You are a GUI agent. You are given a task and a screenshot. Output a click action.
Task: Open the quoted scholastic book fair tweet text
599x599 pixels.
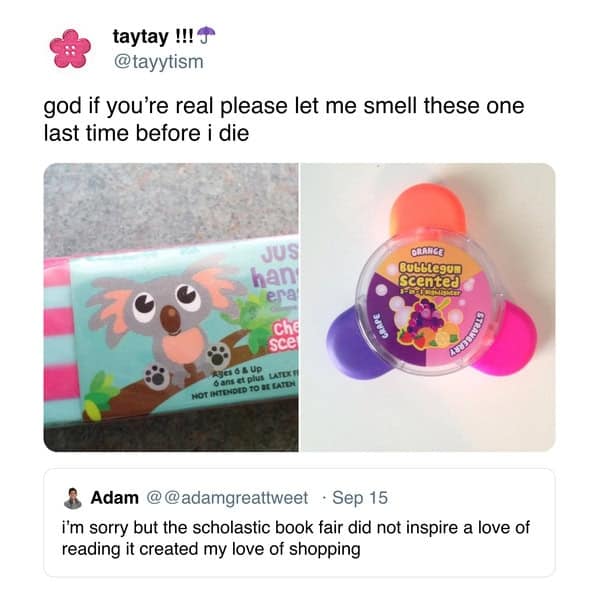[296, 538]
